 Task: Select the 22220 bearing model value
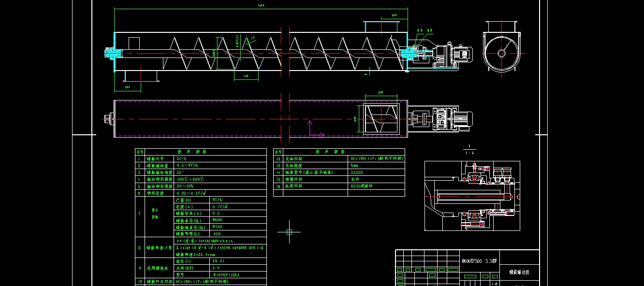(x=356, y=172)
